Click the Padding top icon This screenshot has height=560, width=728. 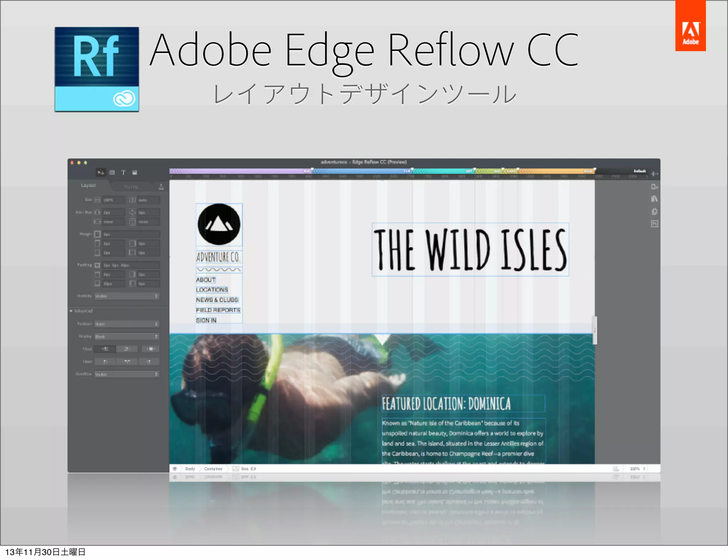click(x=97, y=274)
